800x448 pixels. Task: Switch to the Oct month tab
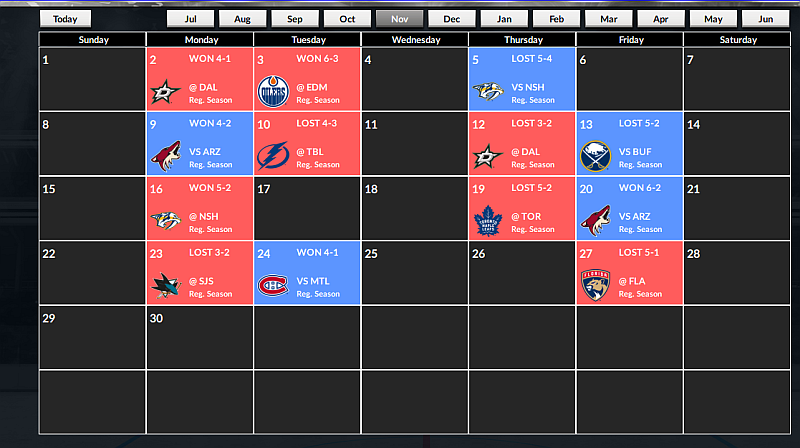(348, 19)
